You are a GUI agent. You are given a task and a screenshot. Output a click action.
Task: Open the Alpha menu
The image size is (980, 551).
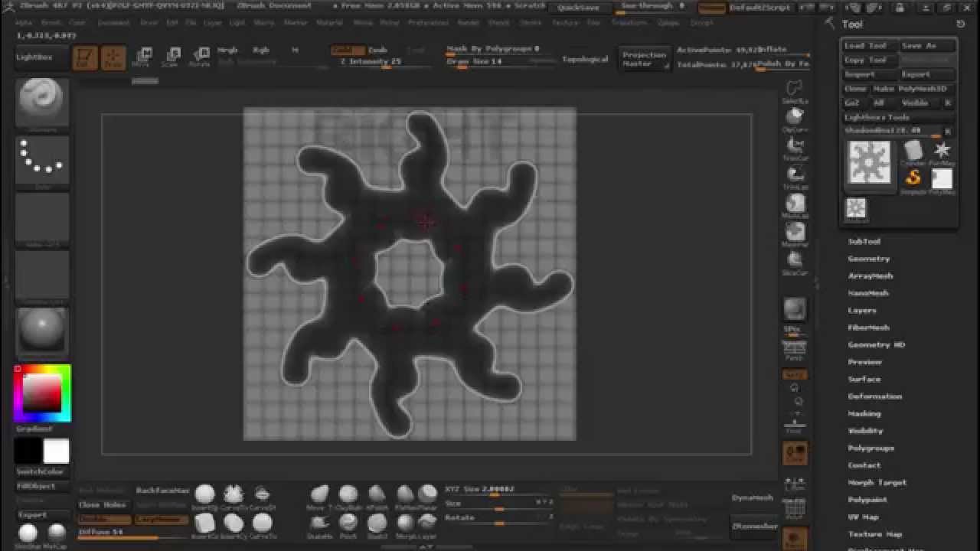24,23
